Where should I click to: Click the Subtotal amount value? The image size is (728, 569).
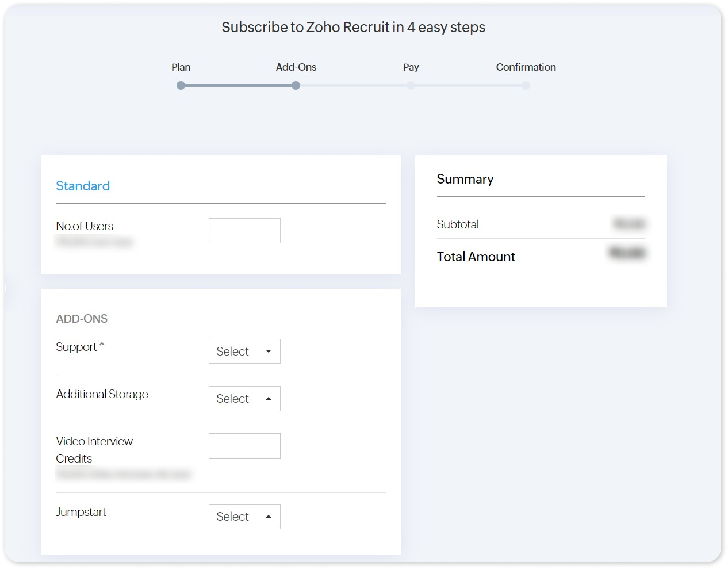click(x=629, y=224)
